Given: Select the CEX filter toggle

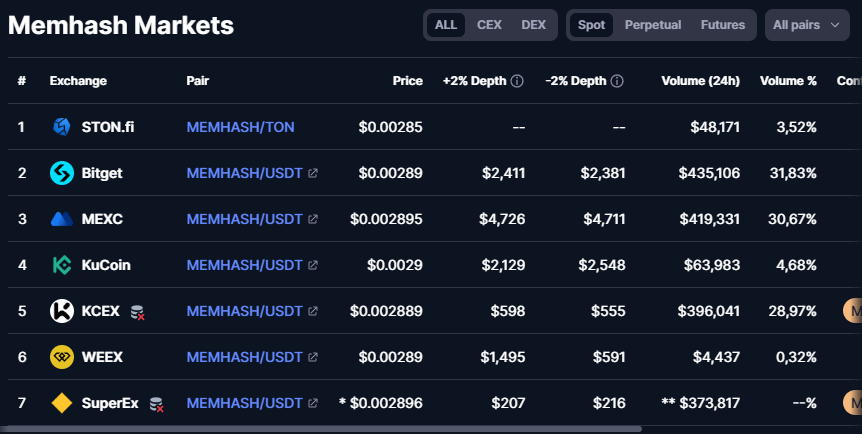Looking at the screenshot, I should pos(489,25).
